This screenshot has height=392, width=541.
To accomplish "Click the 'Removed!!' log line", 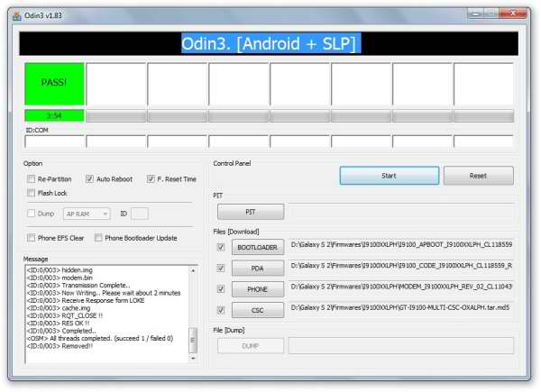I will pyautogui.click(x=60, y=346).
